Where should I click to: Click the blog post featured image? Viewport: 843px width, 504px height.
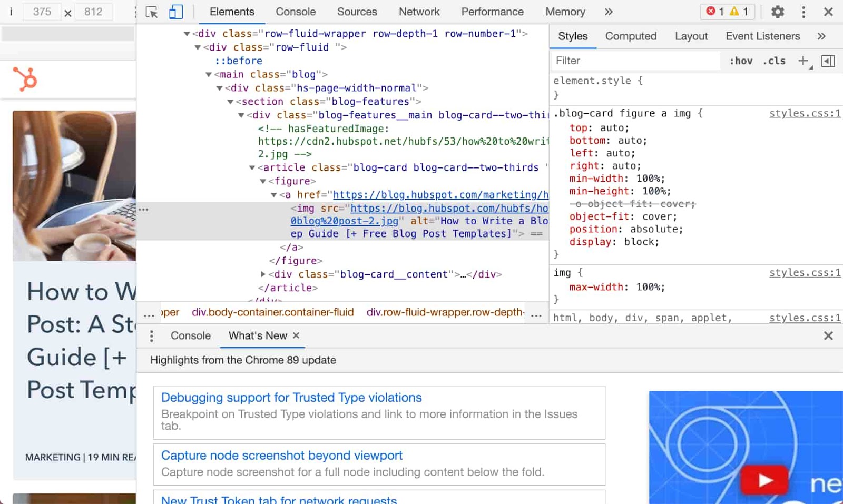coord(74,185)
